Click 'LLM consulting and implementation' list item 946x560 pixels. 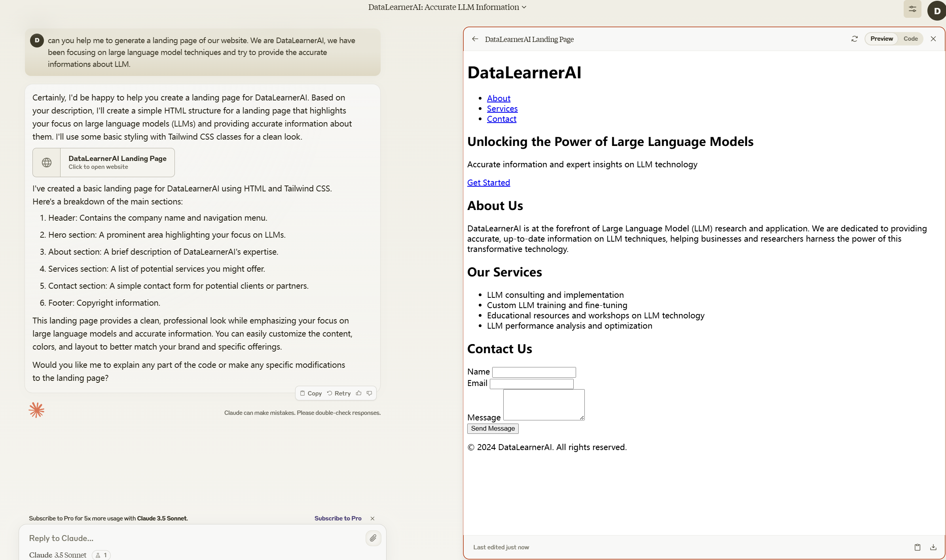click(x=555, y=295)
